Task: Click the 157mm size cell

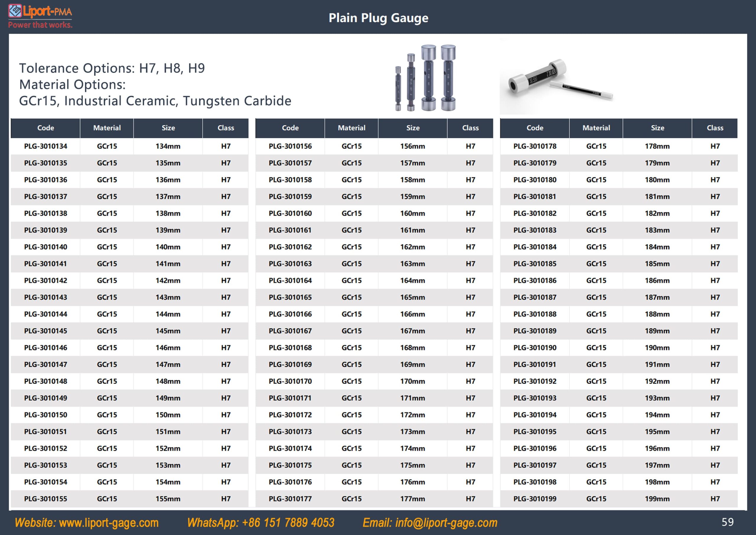Action: pyautogui.click(x=413, y=163)
